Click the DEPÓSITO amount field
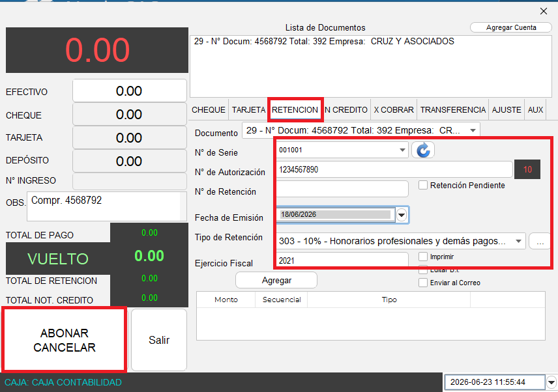Viewport: 558px width, 392px height. pyautogui.click(x=130, y=161)
